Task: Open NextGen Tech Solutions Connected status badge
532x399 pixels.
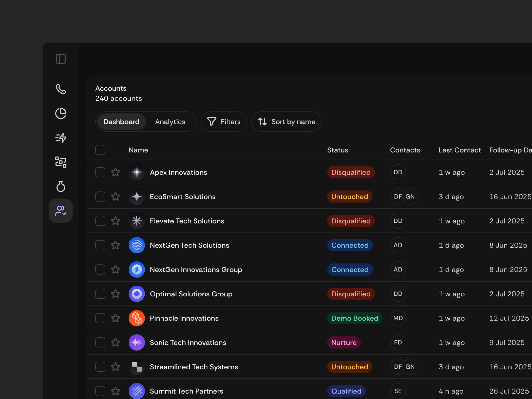Action: [350, 245]
